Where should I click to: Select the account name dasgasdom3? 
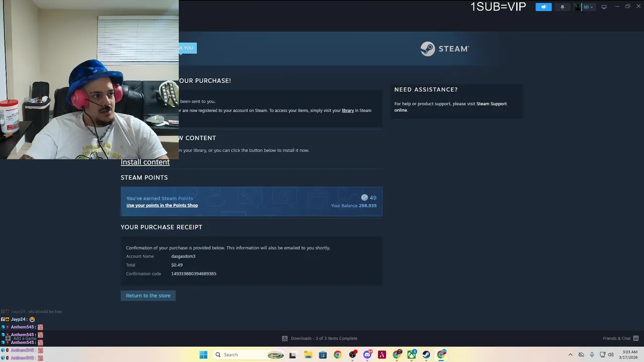183,256
